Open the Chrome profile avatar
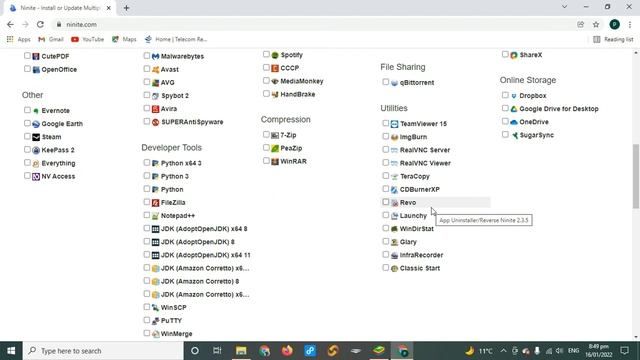This screenshot has width=640, height=360. (614, 24)
